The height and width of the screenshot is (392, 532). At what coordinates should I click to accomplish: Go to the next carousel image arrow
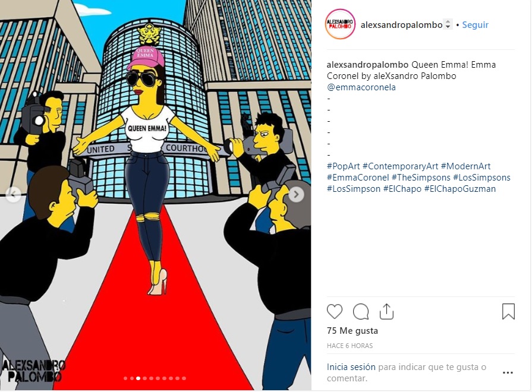point(296,195)
